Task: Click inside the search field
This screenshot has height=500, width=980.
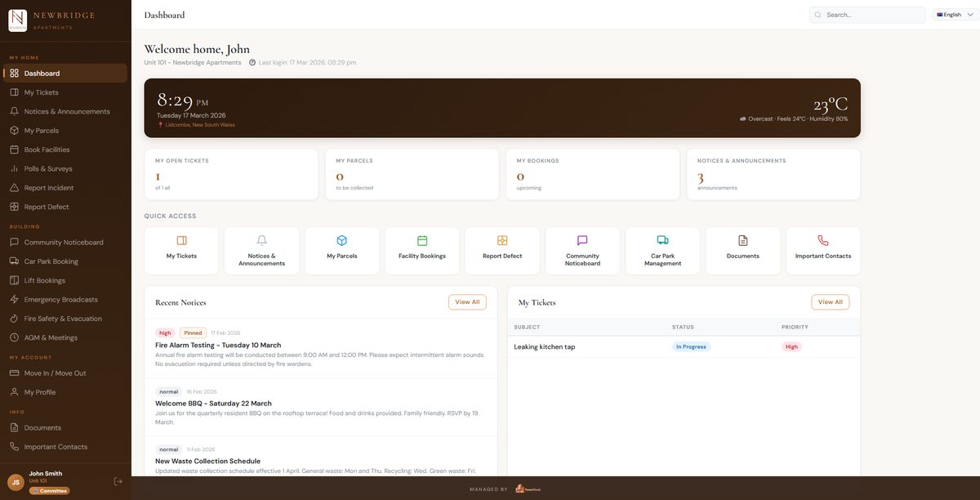Action: tap(866, 14)
